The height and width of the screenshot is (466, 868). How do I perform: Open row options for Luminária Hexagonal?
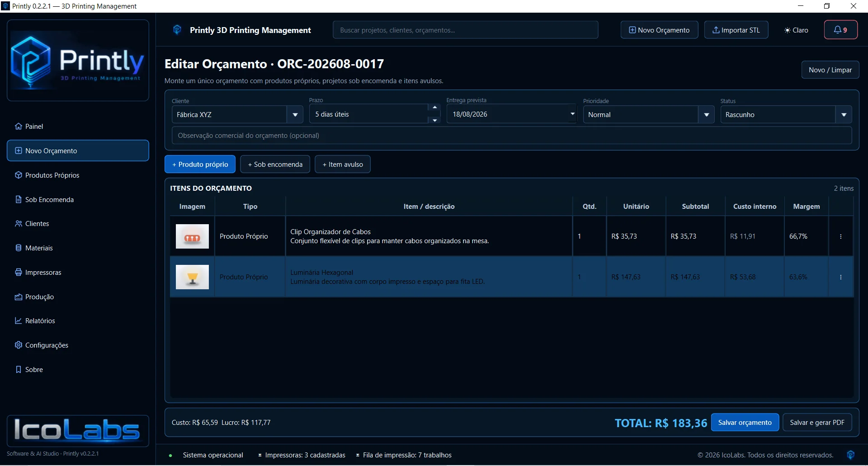coord(841,277)
